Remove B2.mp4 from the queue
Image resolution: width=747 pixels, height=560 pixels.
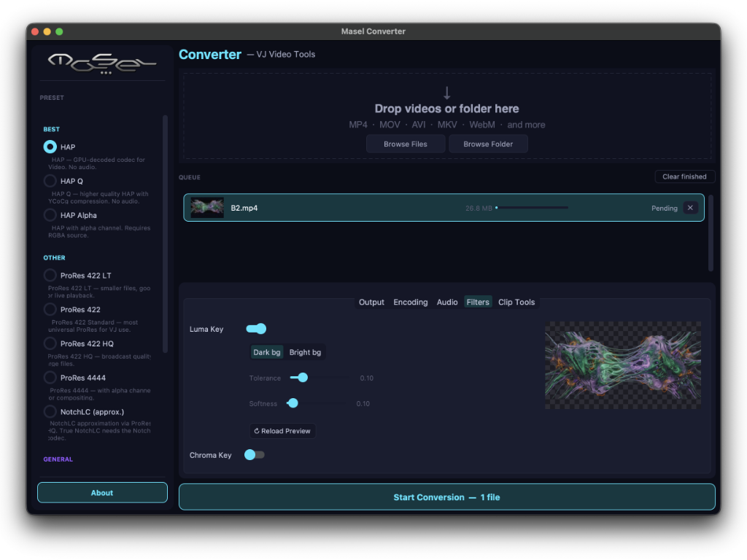[x=690, y=208]
